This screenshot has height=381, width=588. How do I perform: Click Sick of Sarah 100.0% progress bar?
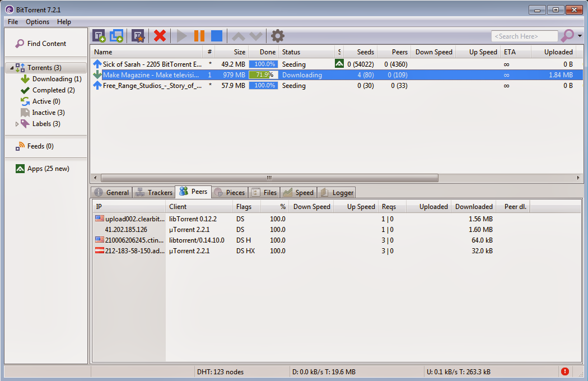point(263,64)
